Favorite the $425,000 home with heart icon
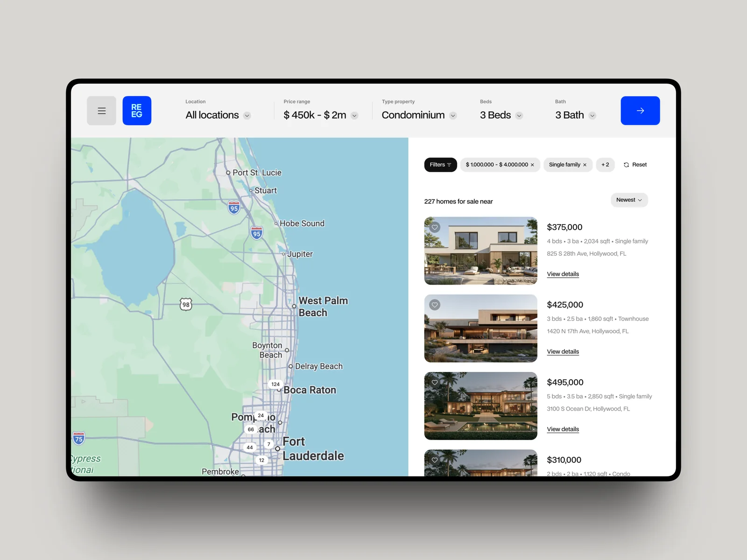 [435, 305]
